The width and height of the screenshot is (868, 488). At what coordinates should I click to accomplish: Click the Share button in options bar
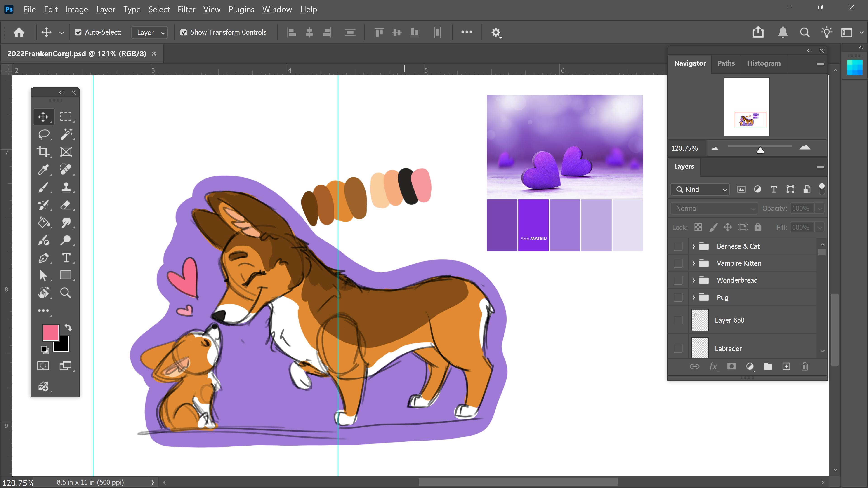758,32
